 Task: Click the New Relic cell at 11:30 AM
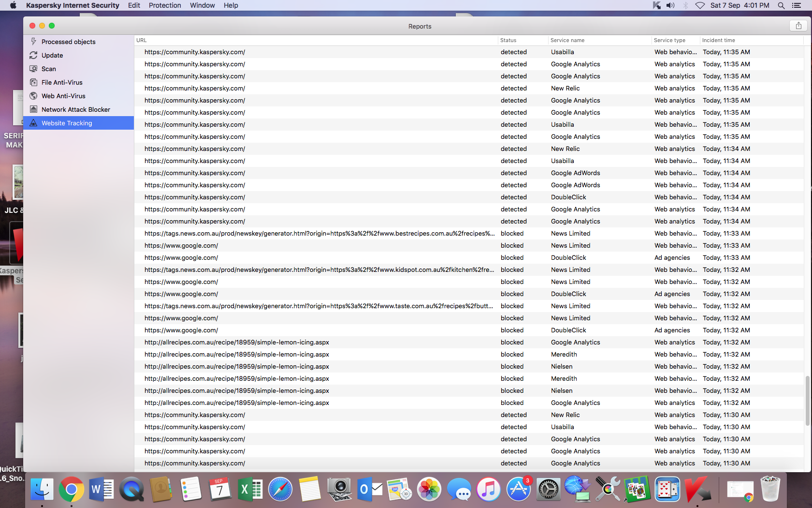(x=565, y=415)
